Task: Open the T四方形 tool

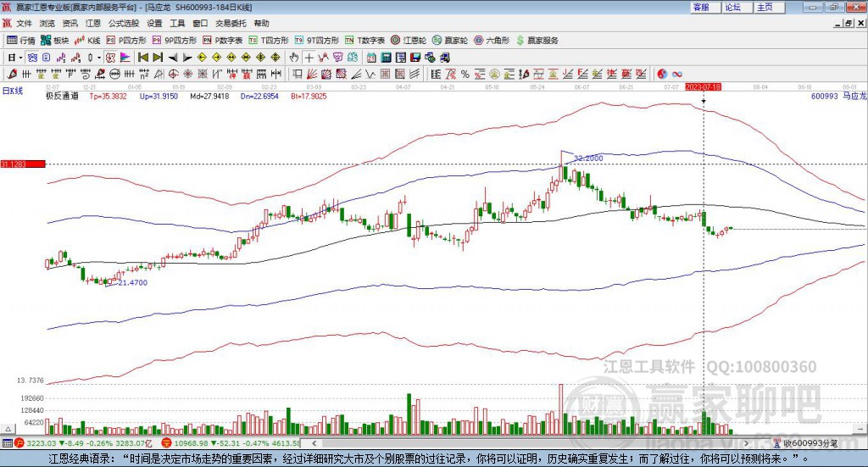Action: [x=269, y=41]
